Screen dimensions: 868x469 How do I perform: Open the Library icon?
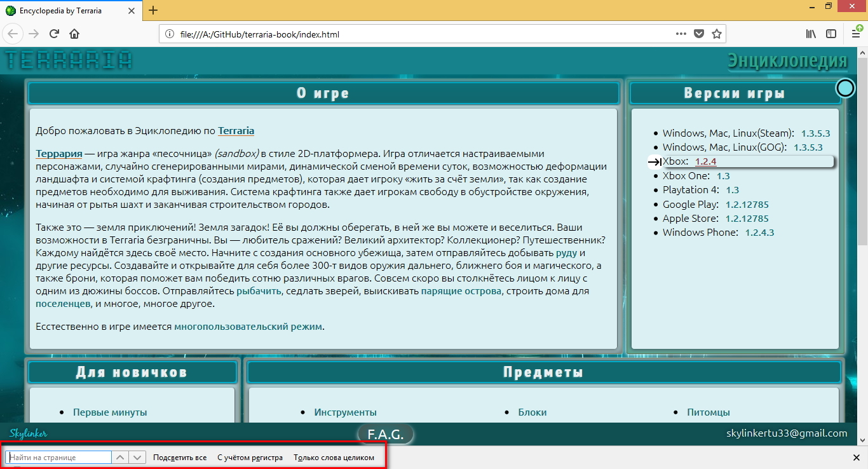click(x=811, y=34)
